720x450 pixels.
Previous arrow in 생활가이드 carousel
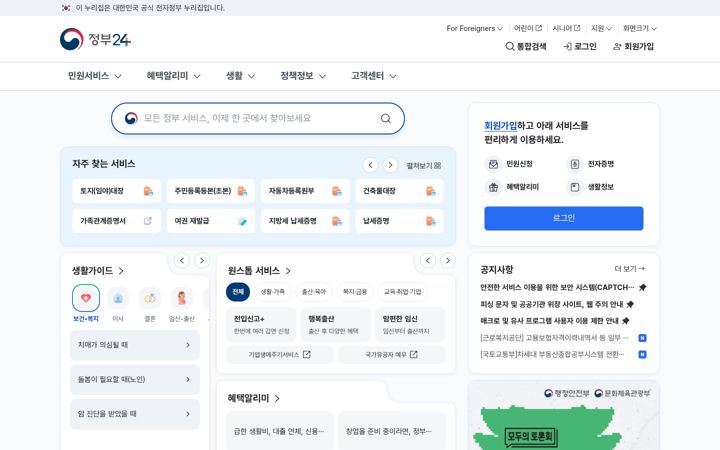(182, 261)
